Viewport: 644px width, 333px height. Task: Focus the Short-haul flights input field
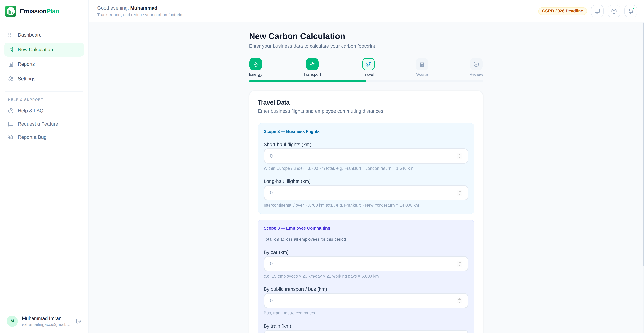pos(366,156)
